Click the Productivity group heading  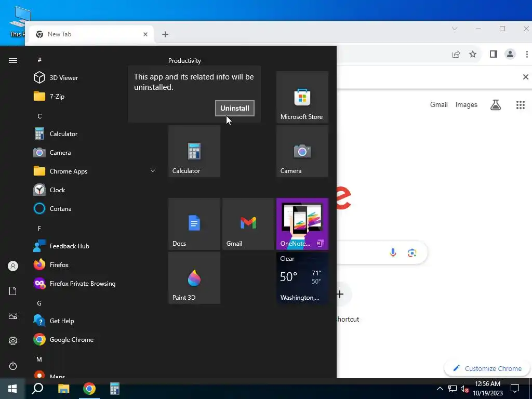click(184, 61)
